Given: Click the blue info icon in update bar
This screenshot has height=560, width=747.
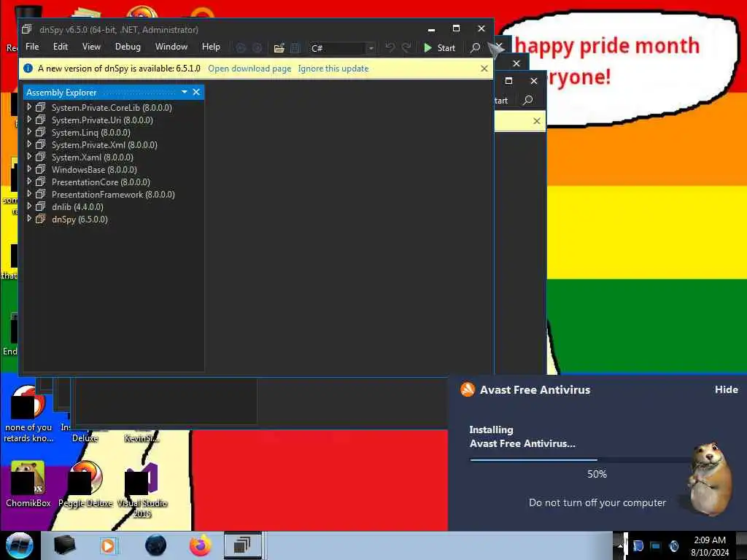Looking at the screenshot, I should click(28, 68).
